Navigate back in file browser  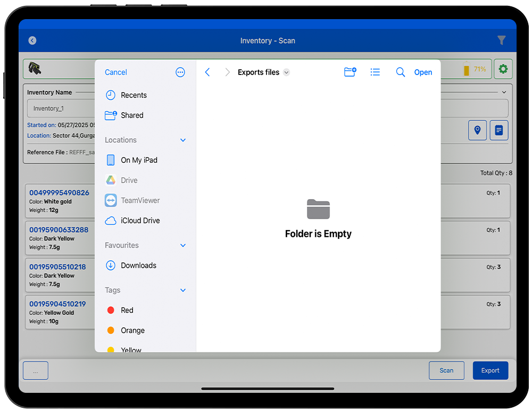coord(207,72)
